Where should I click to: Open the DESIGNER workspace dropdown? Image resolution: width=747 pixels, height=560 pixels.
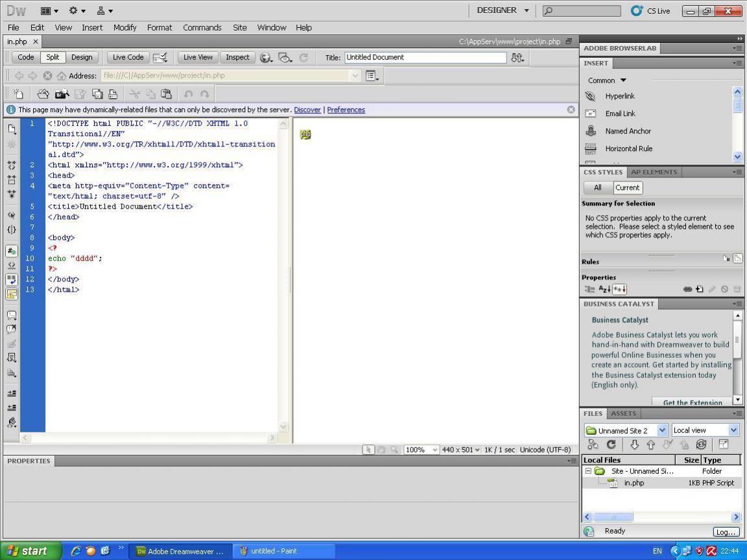coord(503,10)
